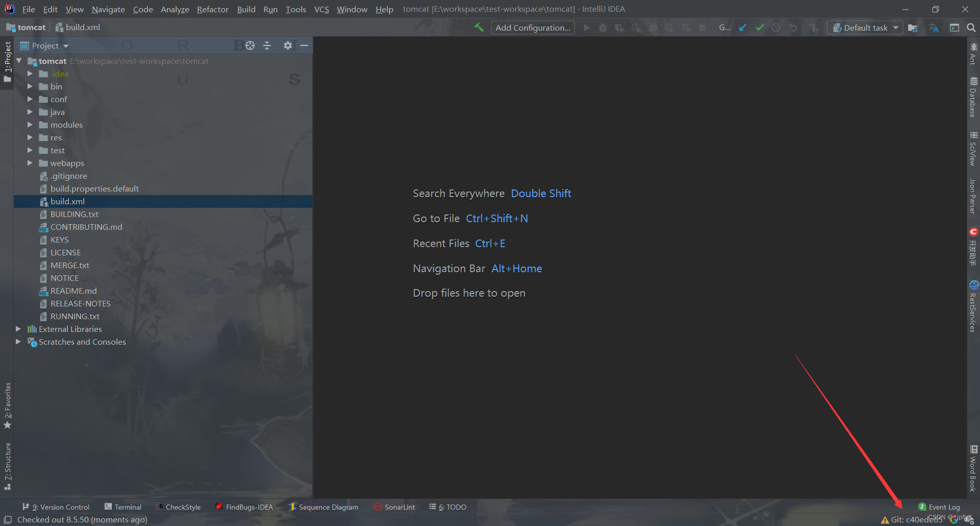The height and width of the screenshot is (526, 980).
Task: Click Show History clock icon
Action: pos(776,28)
